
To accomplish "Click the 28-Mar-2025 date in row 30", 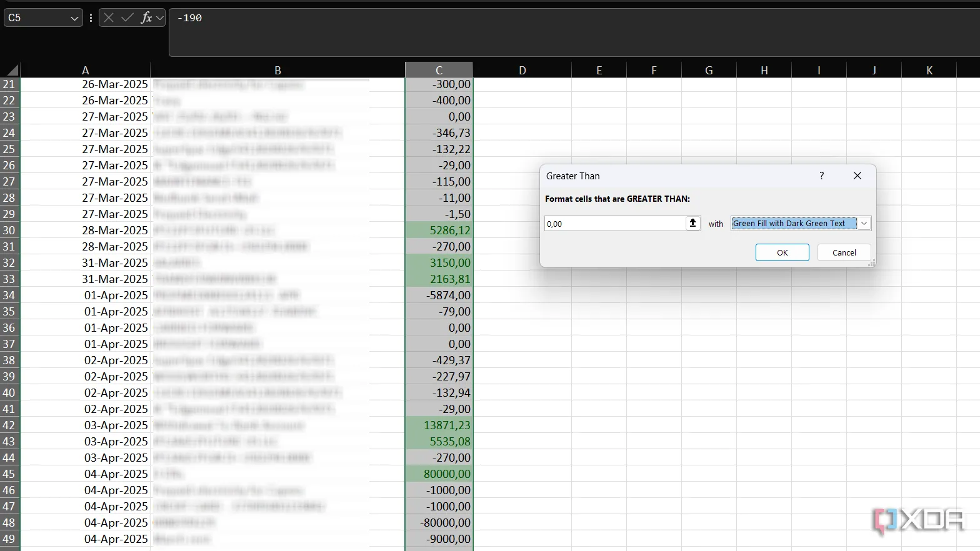I will tap(86, 231).
